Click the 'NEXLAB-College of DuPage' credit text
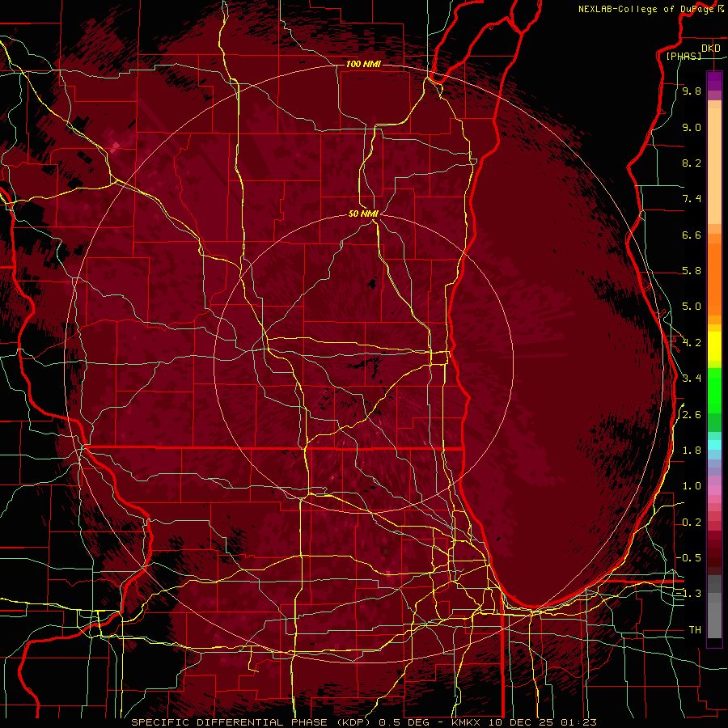 (x=646, y=9)
